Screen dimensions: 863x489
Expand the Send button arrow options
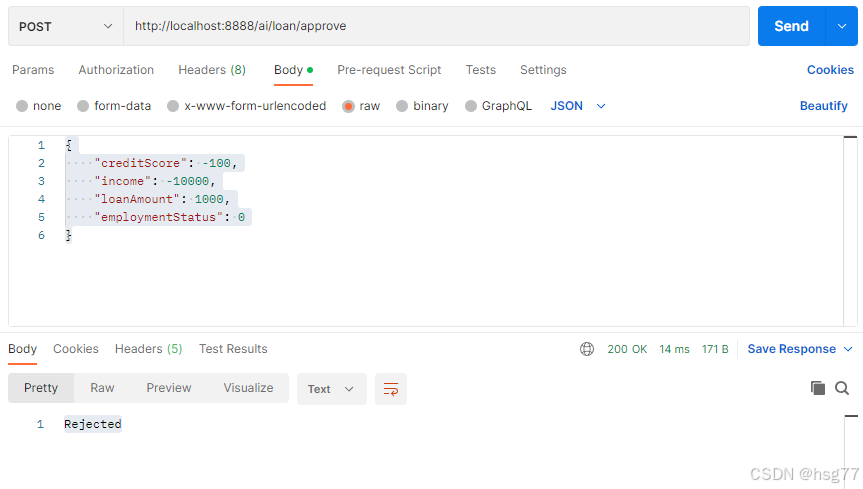coord(842,26)
